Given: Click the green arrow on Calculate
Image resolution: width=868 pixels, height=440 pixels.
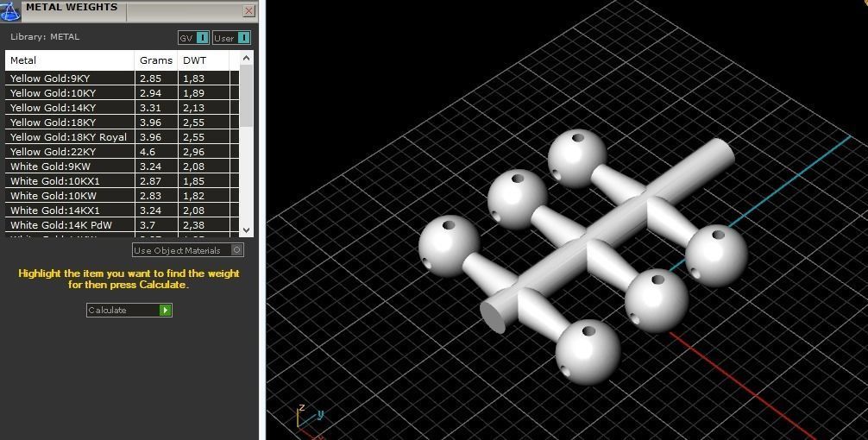Looking at the screenshot, I should click(x=165, y=310).
